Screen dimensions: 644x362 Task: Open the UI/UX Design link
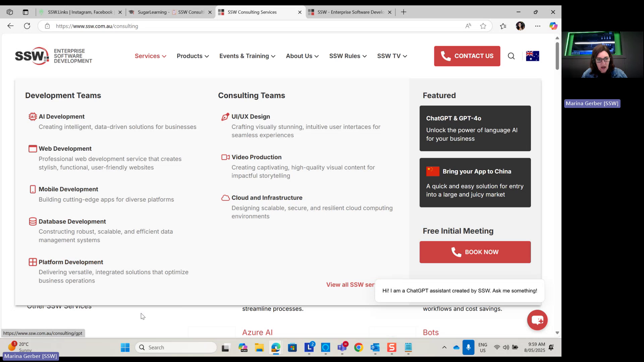[251, 117]
